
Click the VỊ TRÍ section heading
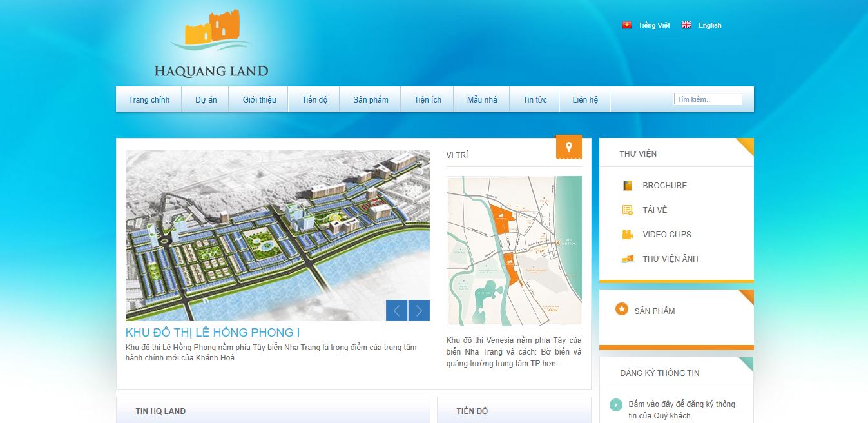click(458, 155)
